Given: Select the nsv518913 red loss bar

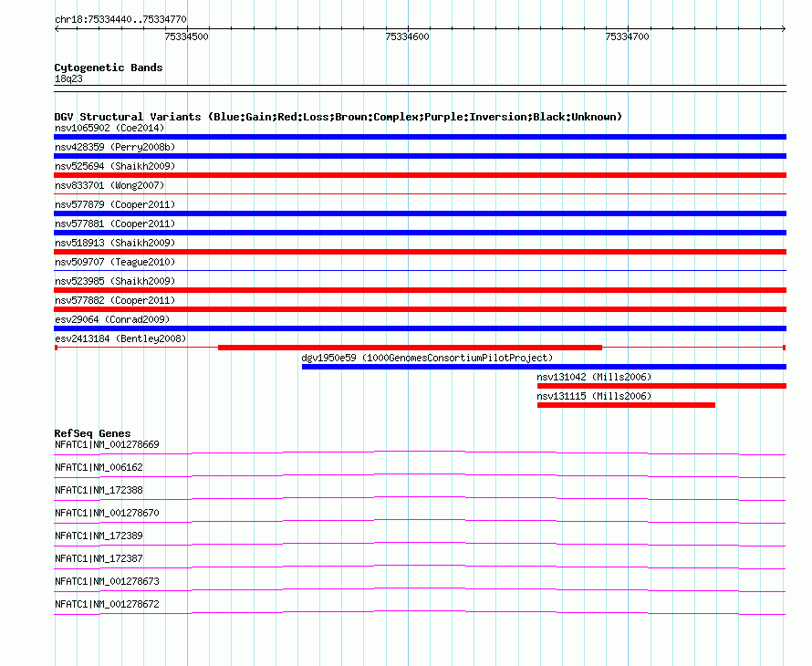Looking at the screenshot, I should 420,252.
